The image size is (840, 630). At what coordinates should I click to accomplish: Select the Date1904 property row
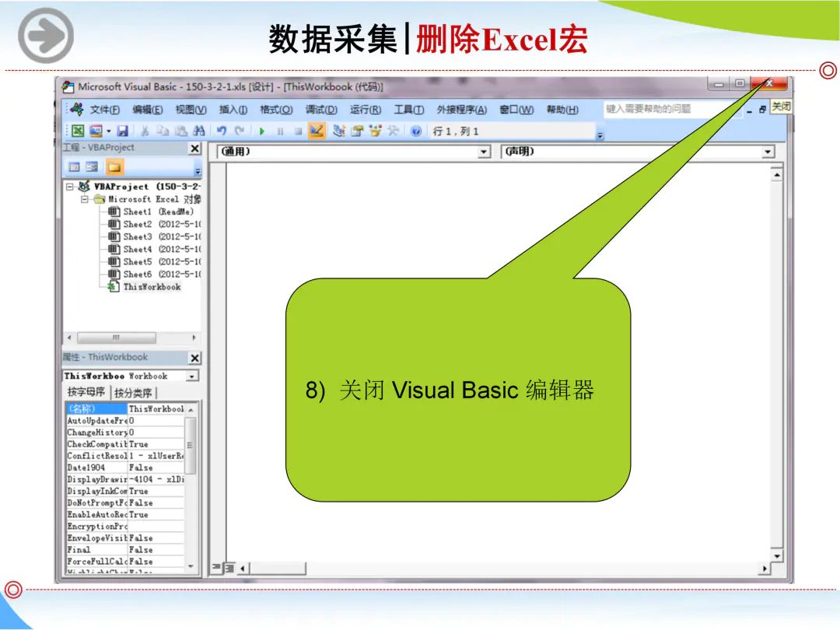tap(125, 467)
